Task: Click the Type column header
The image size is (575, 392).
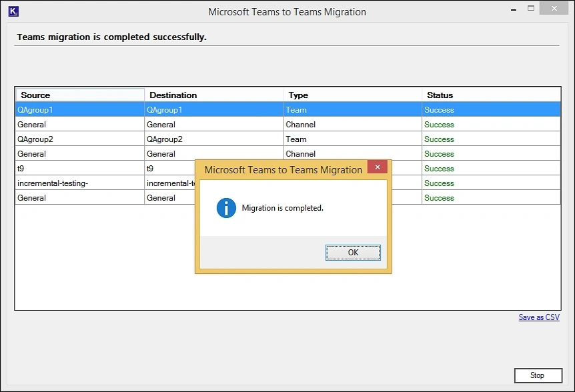Action: click(353, 95)
